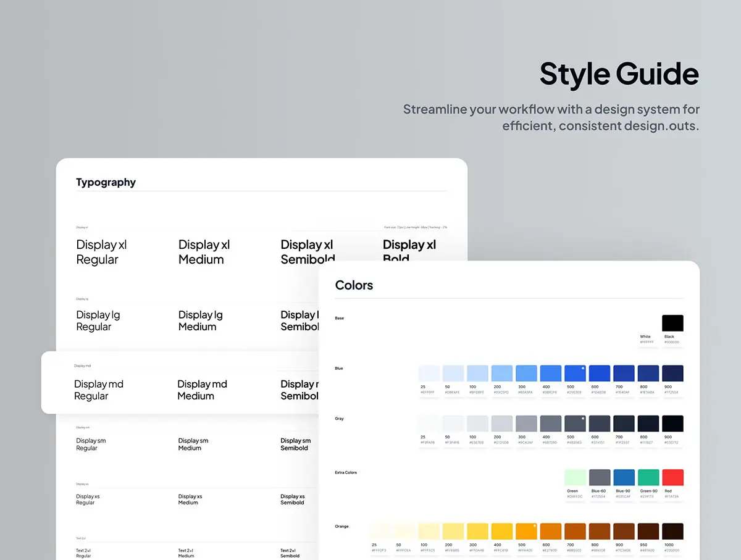Select the Display xl Regular text sample
The image size is (741, 560).
tap(101, 252)
